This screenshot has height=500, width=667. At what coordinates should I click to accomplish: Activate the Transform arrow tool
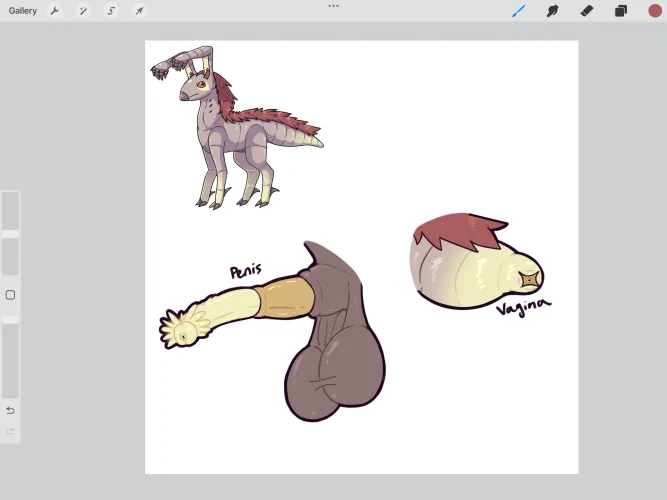point(139,11)
